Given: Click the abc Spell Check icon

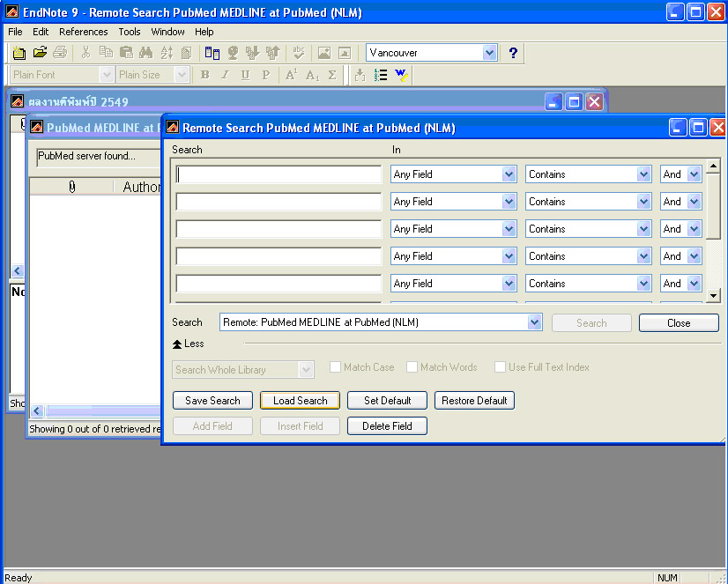Looking at the screenshot, I should pyautogui.click(x=299, y=53).
